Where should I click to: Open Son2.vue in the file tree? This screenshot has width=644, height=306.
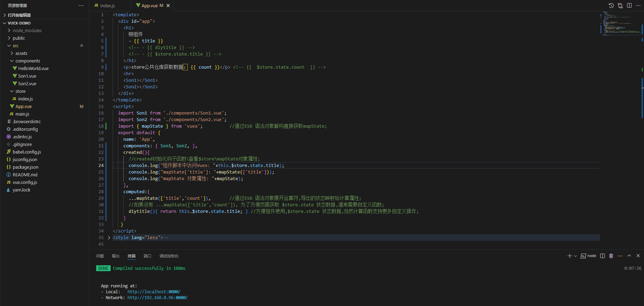[x=45, y=84]
